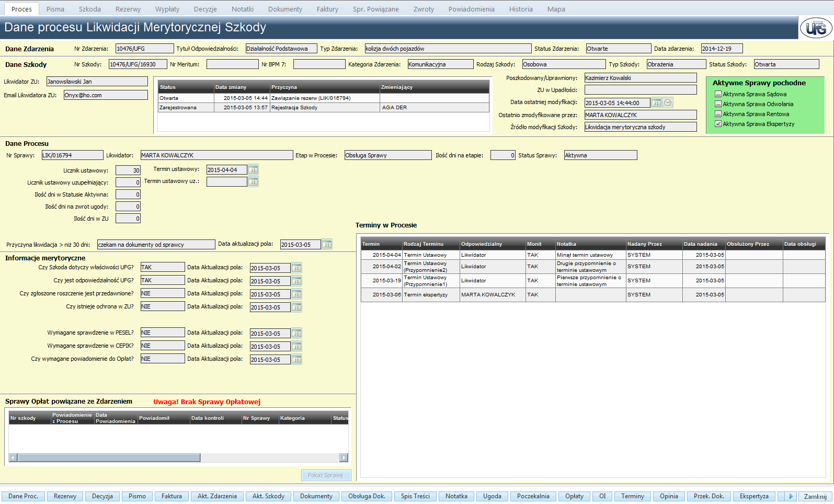Select status row Otwarta Zawiązanie rezerw
834x504 pixels.
324,98
